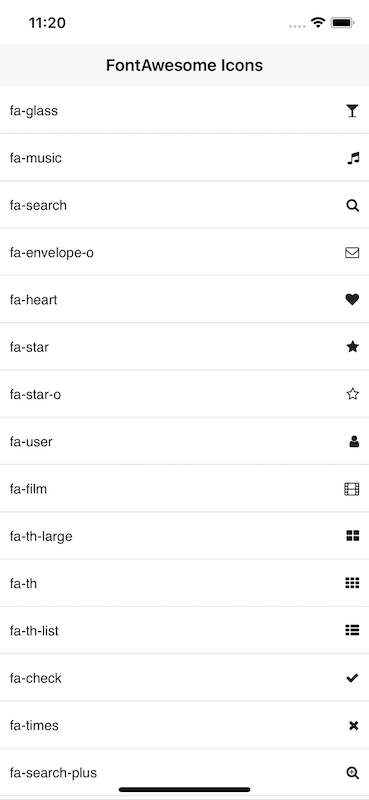Tap the large four-square grid icon
Image resolution: width=369 pixels, height=800 pixels.
click(x=353, y=536)
